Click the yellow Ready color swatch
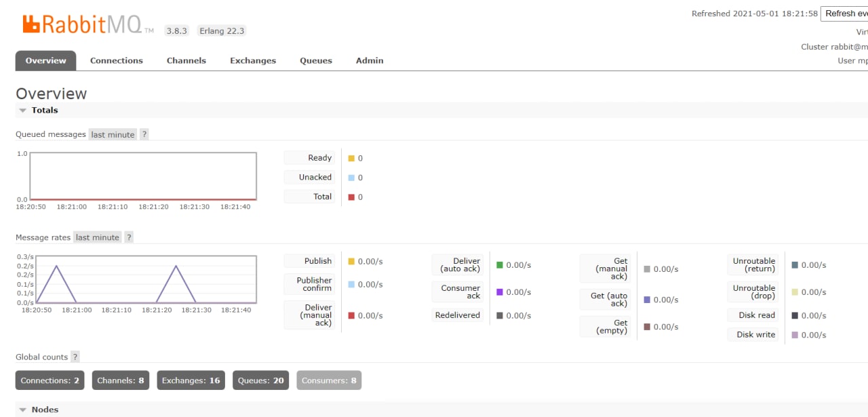This screenshot has width=868, height=417. [351, 159]
